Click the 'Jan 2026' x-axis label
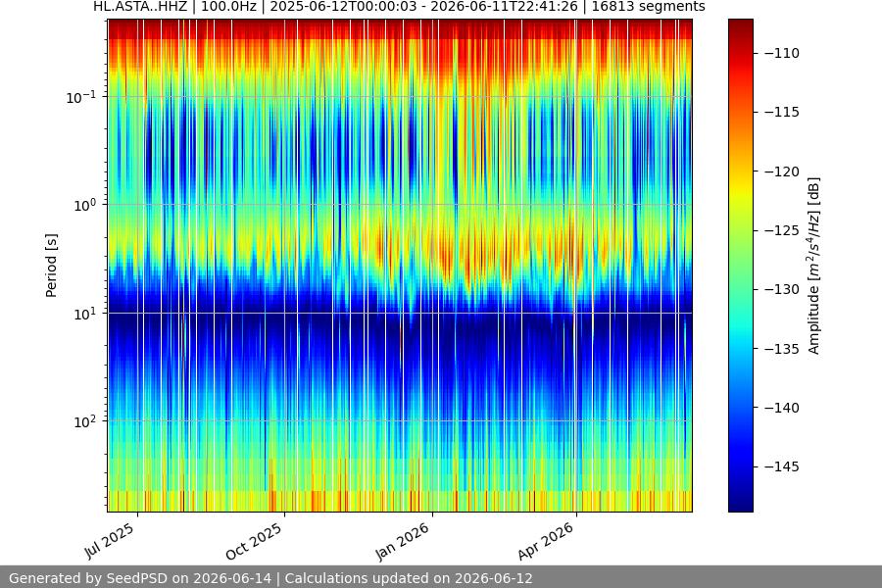Image resolution: width=882 pixels, height=588 pixels. pos(403,541)
